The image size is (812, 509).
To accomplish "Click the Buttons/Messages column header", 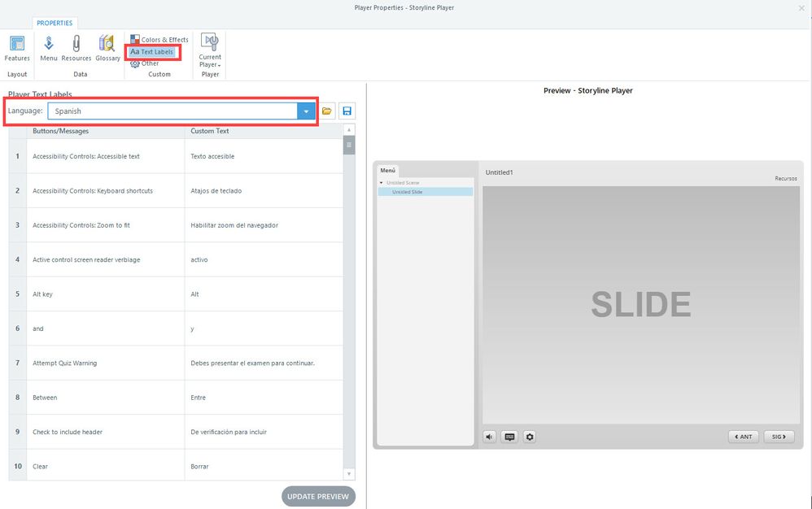I will [x=106, y=131].
